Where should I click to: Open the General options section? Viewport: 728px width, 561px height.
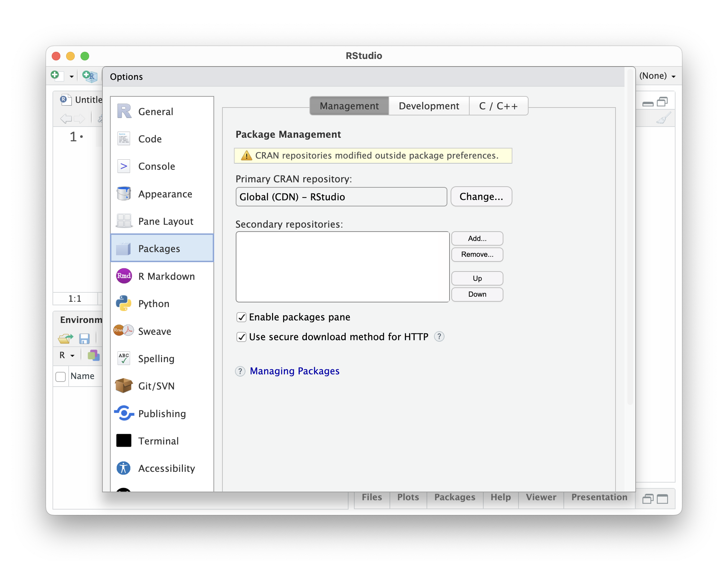pos(155,111)
